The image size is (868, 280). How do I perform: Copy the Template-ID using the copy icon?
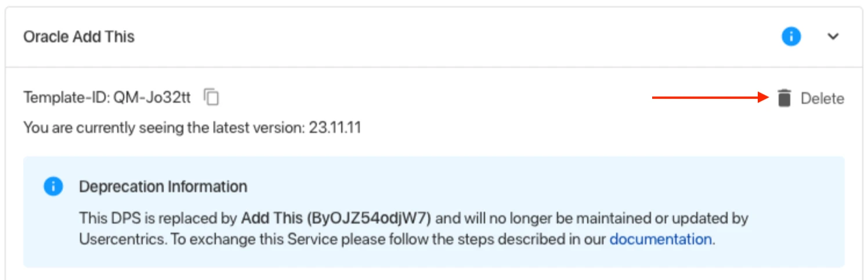(x=212, y=97)
